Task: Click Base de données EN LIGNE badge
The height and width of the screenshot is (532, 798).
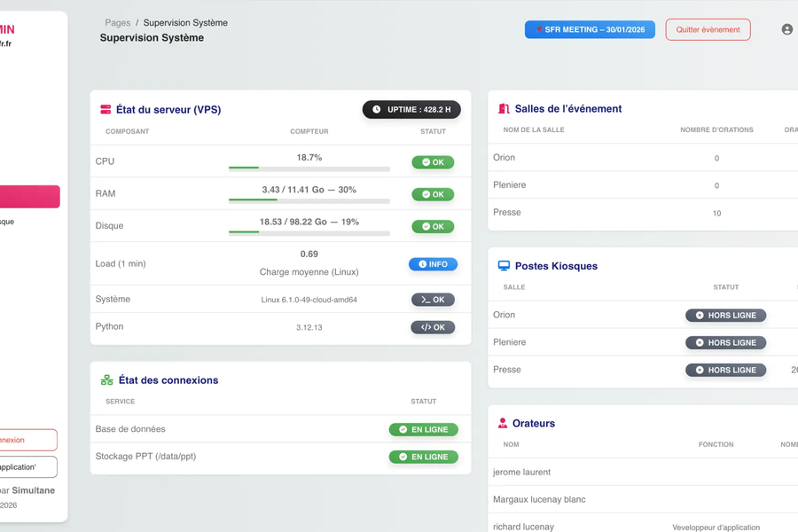Action: 424,430
